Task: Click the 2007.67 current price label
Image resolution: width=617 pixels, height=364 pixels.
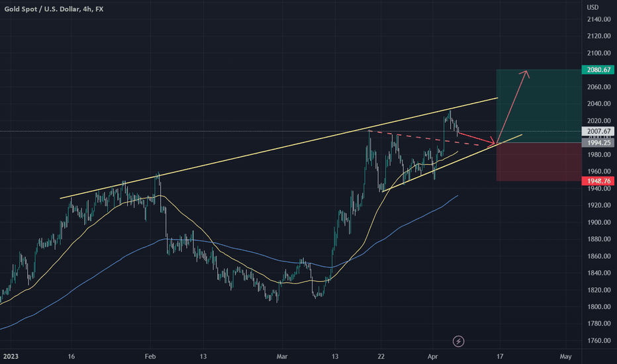Action: (x=598, y=132)
